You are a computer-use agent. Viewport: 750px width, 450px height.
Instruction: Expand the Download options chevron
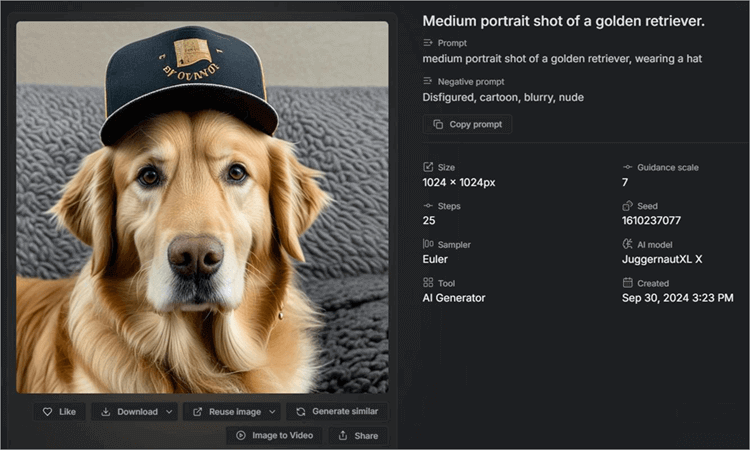click(x=170, y=412)
